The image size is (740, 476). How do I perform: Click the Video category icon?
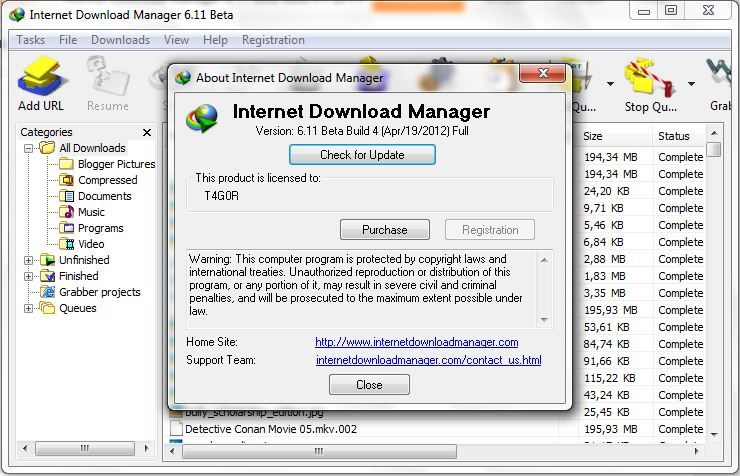point(66,244)
